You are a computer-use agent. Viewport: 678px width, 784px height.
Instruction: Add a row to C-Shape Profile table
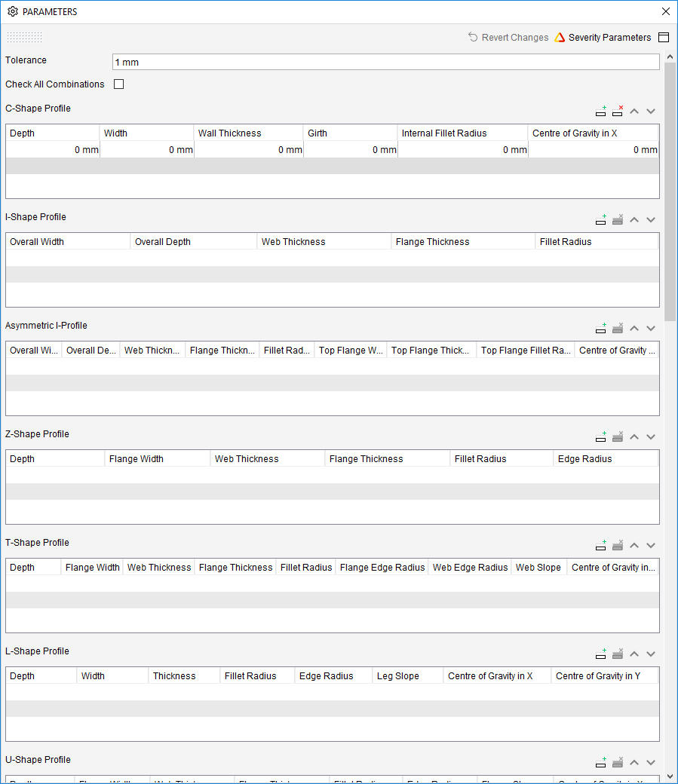tap(601, 111)
